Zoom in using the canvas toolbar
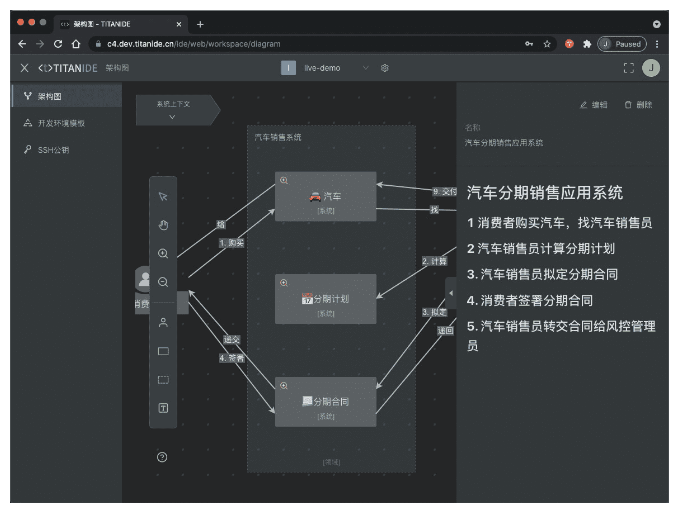 pyautogui.click(x=163, y=254)
